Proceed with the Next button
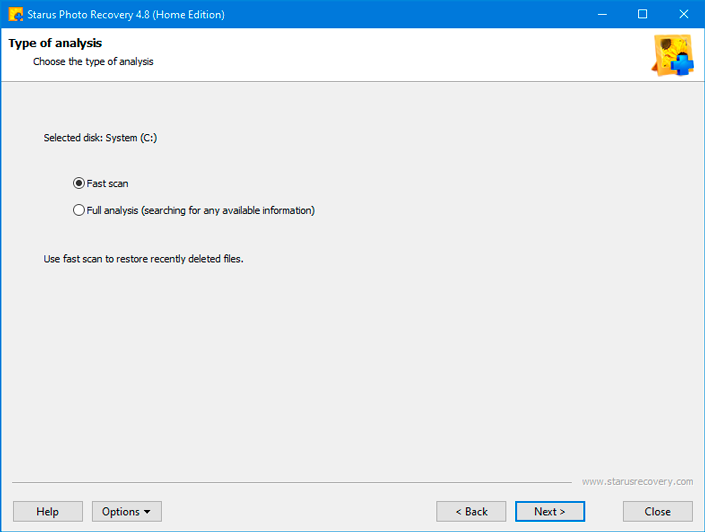 coord(550,511)
